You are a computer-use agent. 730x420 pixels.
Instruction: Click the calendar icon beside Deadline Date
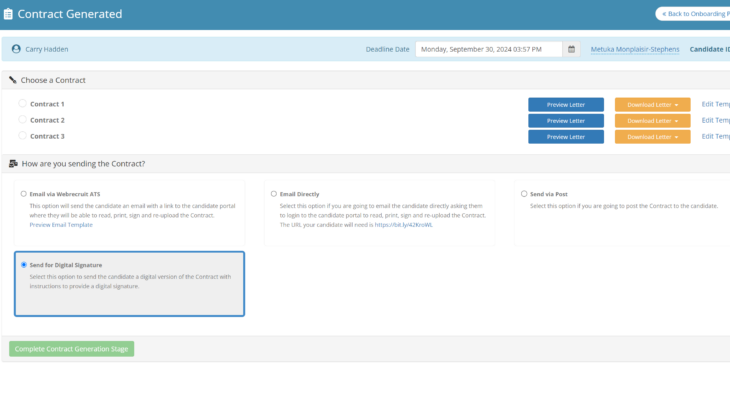click(x=571, y=48)
